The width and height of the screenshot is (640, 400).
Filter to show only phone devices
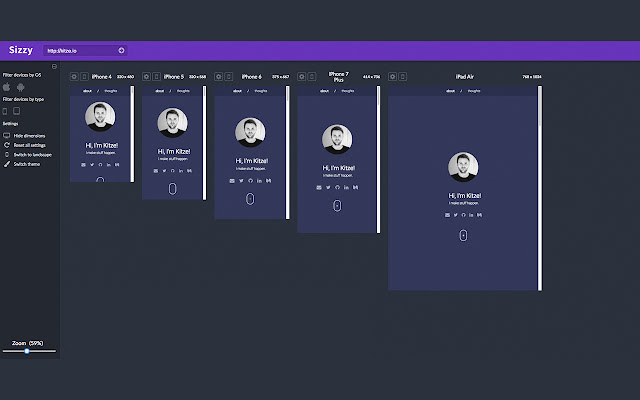5,111
